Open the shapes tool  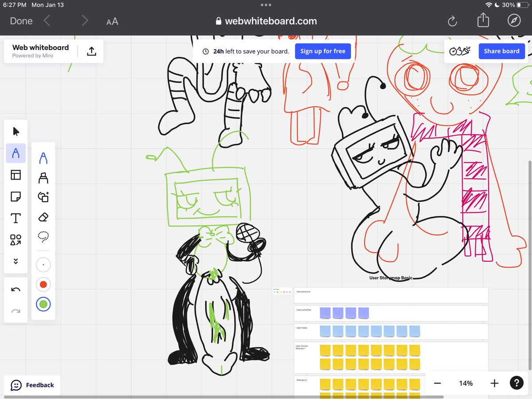click(16, 240)
